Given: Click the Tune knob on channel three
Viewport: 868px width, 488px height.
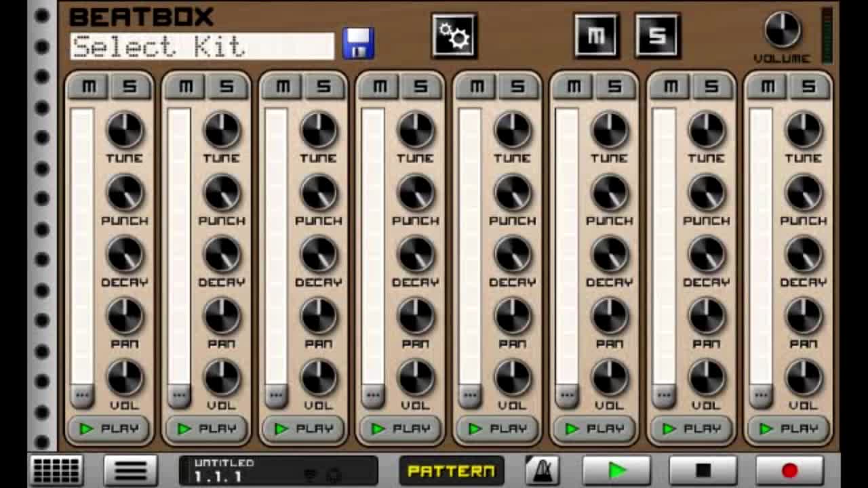Looking at the screenshot, I should tap(319, 130).
